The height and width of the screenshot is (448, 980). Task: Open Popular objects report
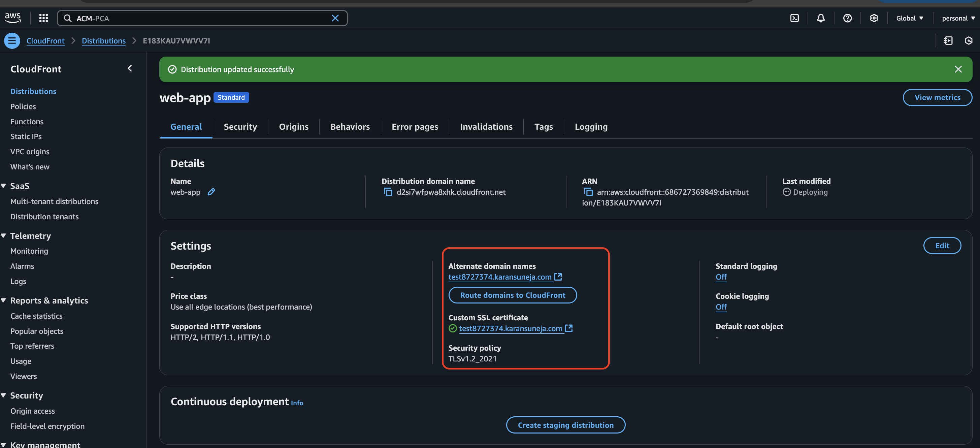tap(36, 331)
